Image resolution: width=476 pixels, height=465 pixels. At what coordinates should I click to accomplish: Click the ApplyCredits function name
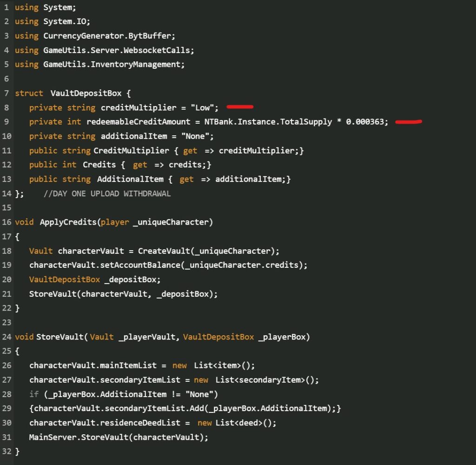pos(68,222)
